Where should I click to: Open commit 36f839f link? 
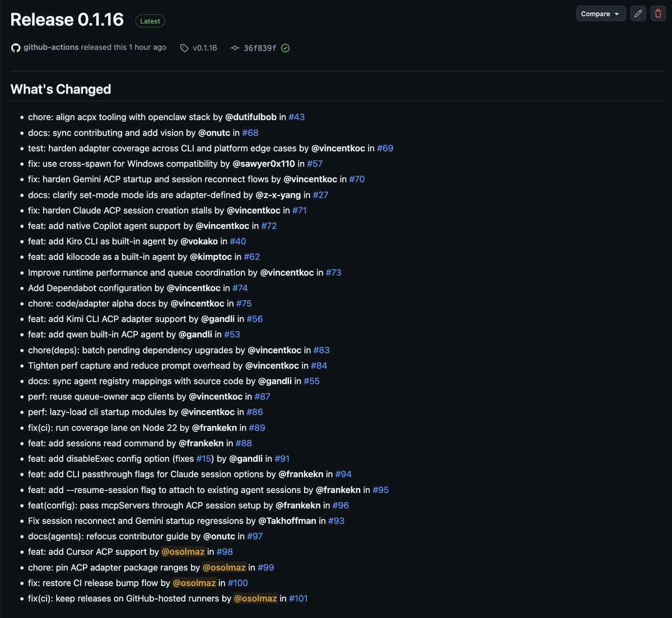coord(260,48)
